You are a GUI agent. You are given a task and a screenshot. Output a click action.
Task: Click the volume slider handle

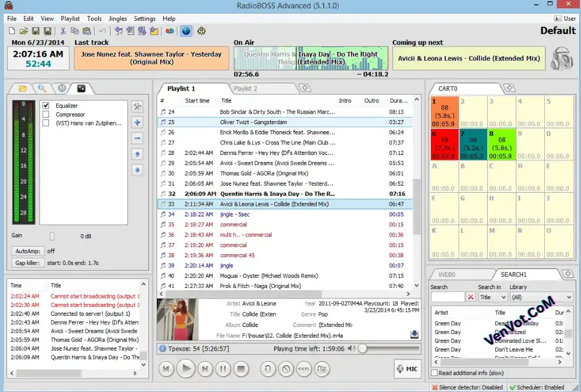click(363, 349)
